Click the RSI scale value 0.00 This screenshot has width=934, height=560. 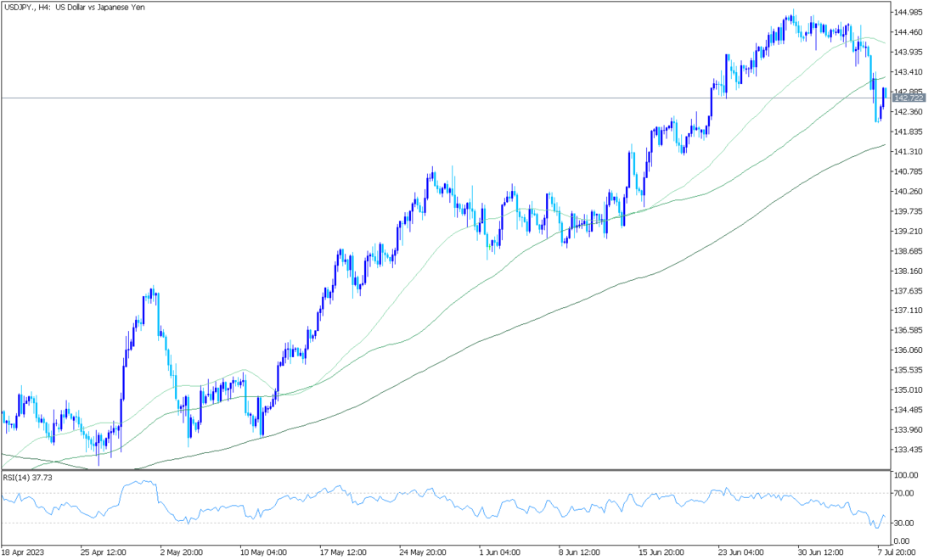coord(903,541)
